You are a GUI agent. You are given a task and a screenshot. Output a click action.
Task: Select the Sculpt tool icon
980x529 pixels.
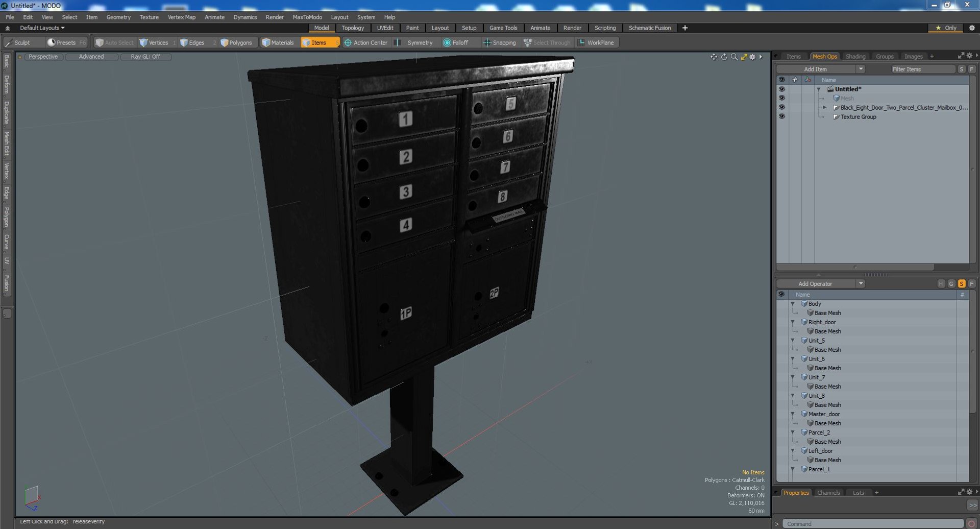tap(8, 43)
